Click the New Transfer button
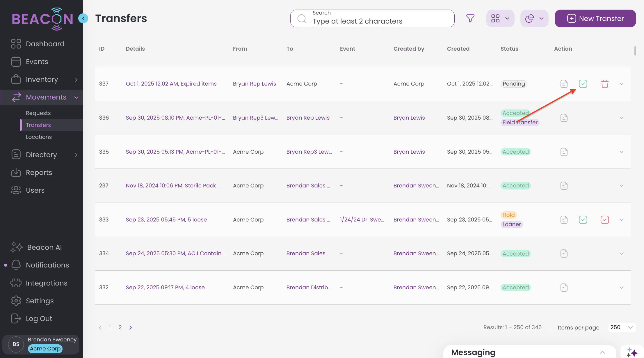This screenshot has width=644, height=358. 595,18
